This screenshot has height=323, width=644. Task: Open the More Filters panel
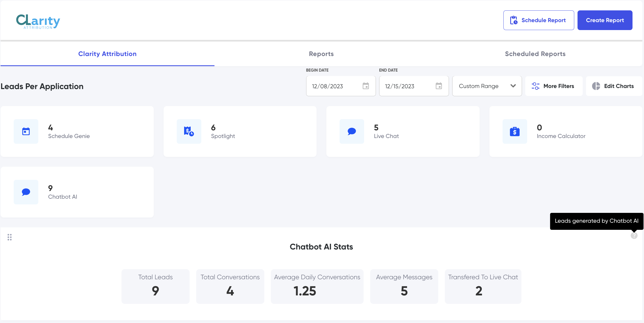tap(553, 86)
